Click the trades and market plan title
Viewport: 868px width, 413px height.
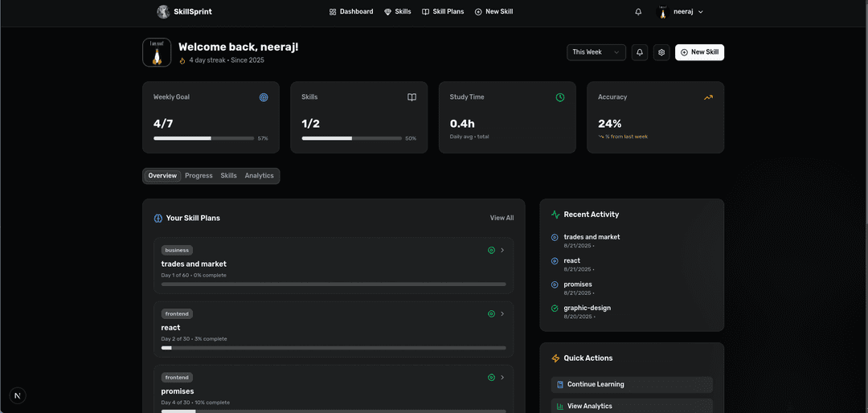194,264
